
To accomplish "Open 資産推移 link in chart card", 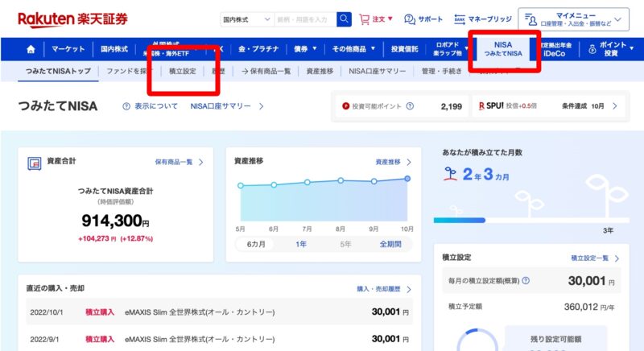I will (393, 162).
